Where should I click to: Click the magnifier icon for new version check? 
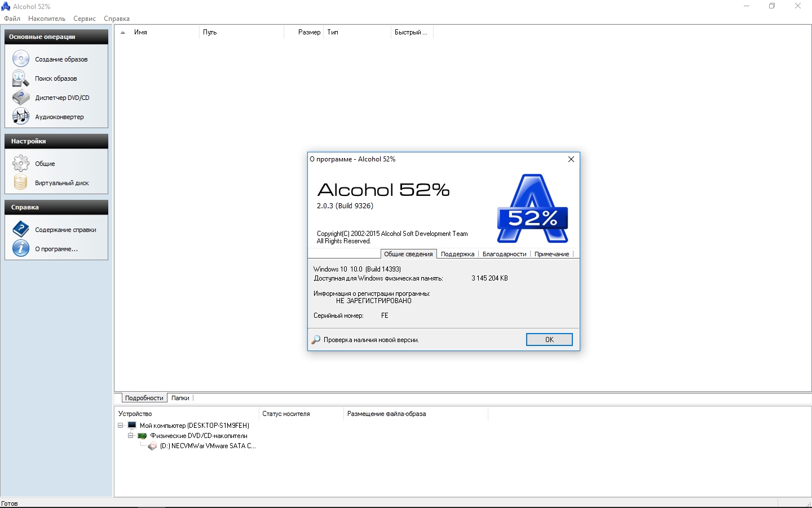pos(316,340)
